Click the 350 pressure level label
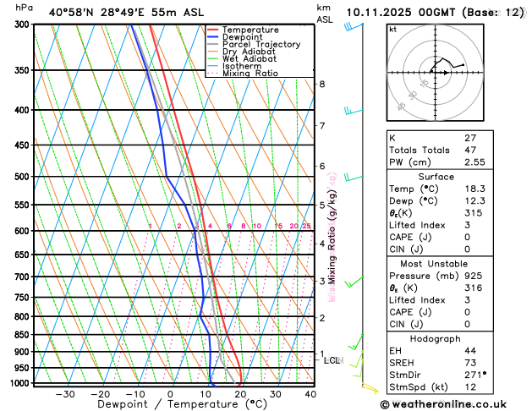Image resolution: width=532 pixels, height=411 pixels. tap(24, 70)
